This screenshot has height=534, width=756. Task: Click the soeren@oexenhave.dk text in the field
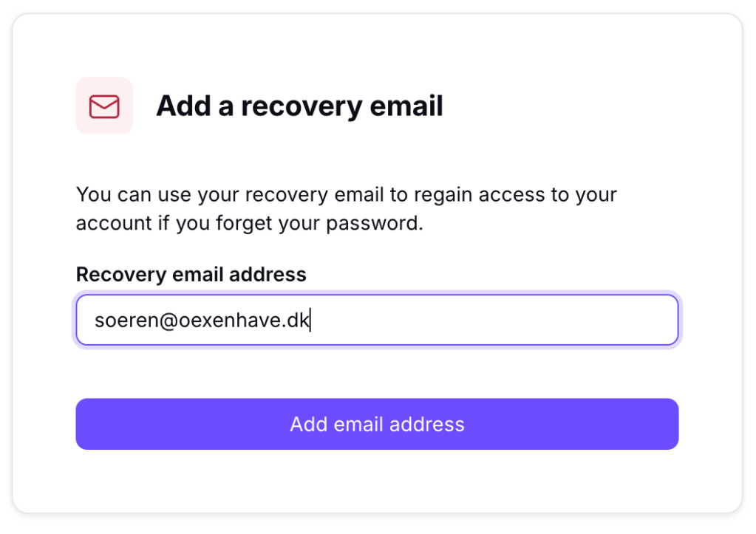point(202,321)
